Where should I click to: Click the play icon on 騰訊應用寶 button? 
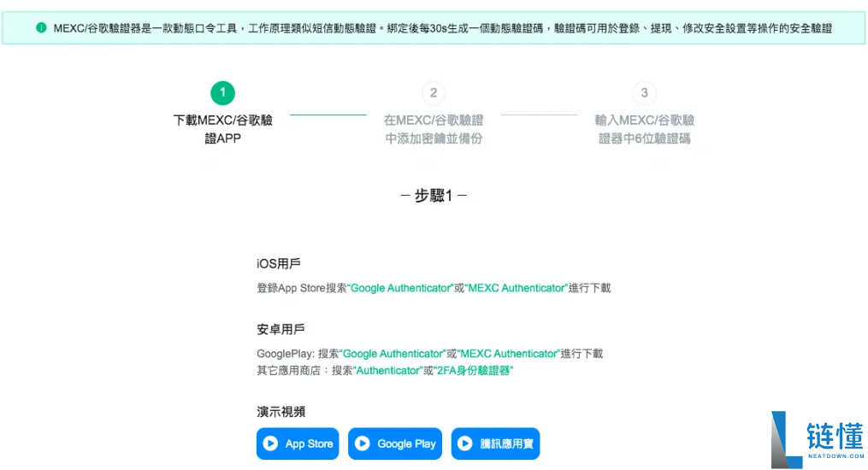[465, 444]
